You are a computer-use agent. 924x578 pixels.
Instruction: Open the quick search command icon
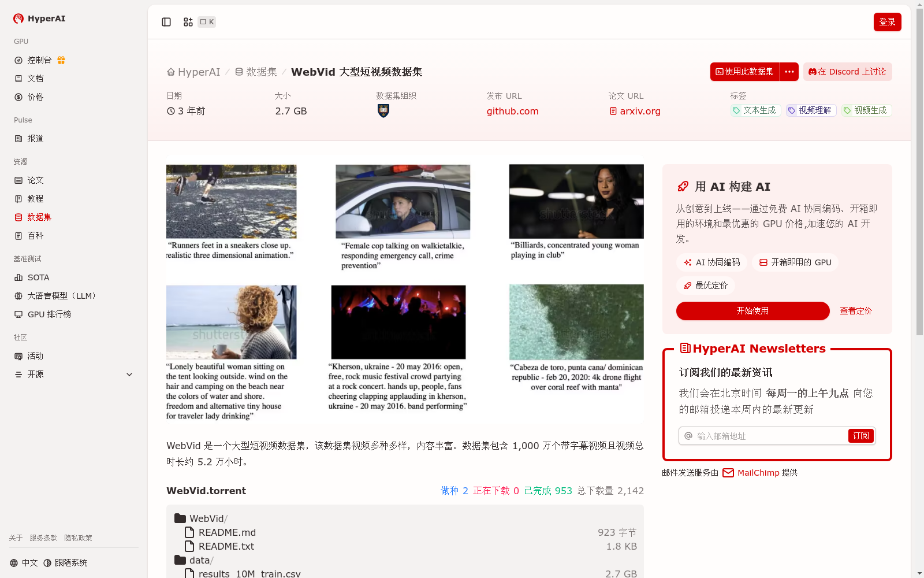[188, 22]
